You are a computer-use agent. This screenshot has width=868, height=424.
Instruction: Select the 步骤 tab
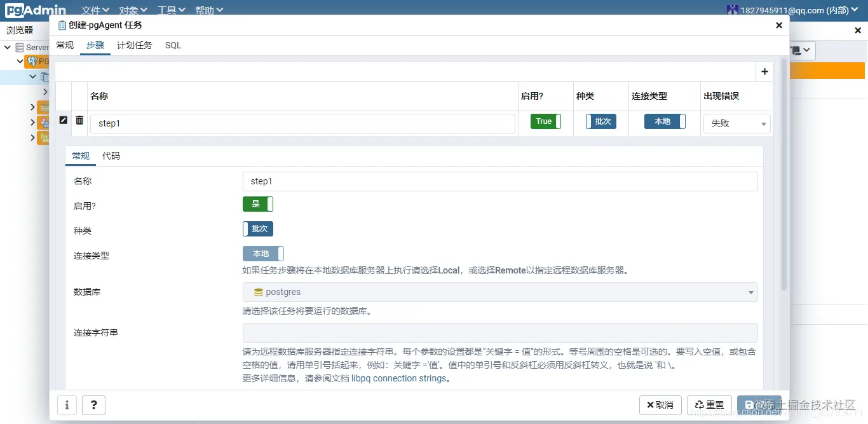coord(95,45)
